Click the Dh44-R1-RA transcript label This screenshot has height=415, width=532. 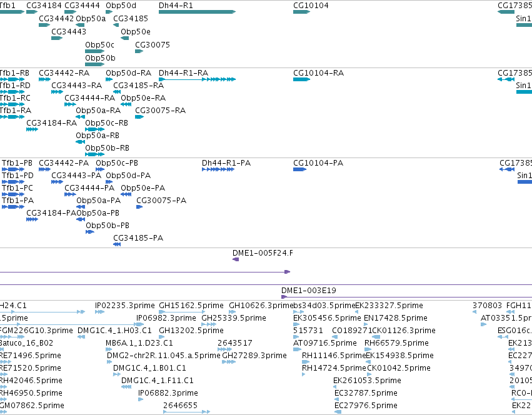[184, 73]
